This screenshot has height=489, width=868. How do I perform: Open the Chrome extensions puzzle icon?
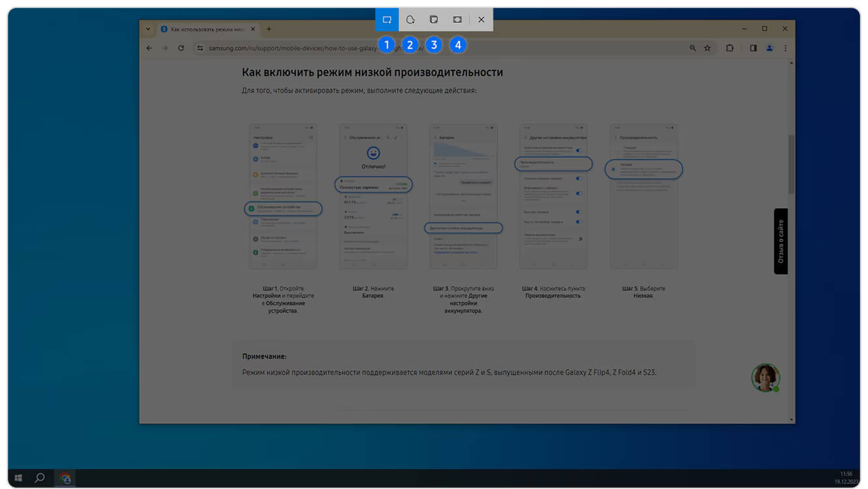[x=729, y=48]
